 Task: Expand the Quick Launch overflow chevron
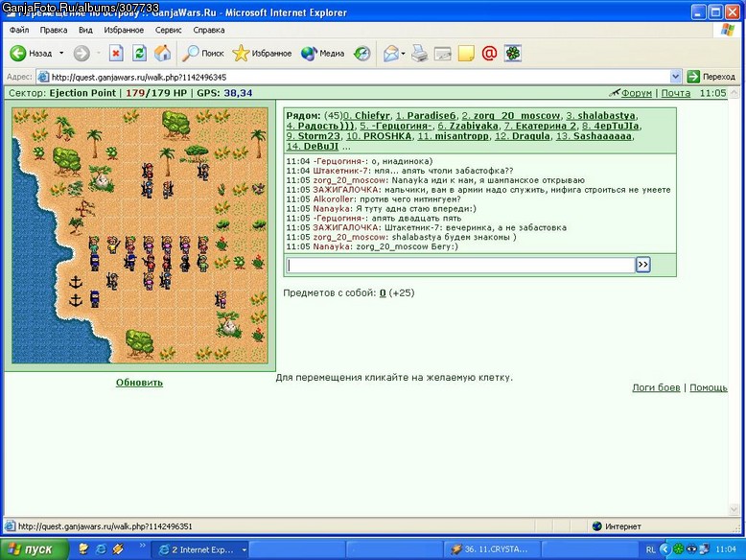click(x=142, y=546)
